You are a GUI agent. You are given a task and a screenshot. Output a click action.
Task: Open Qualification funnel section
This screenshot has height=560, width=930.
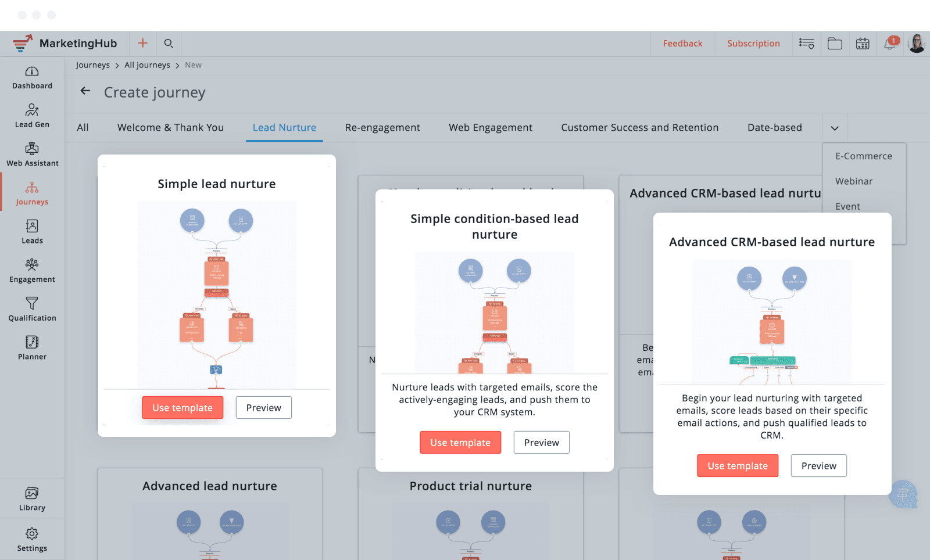tap(32, 310)
